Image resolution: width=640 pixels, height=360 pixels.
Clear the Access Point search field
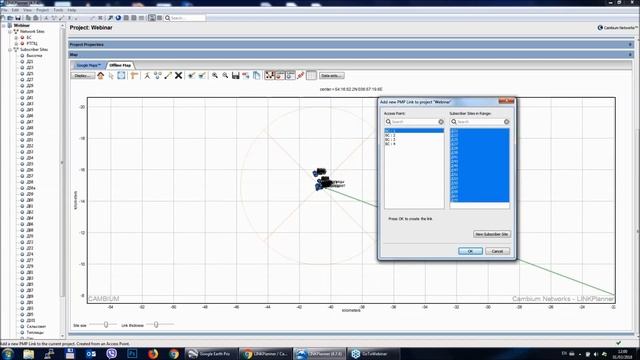pyautogui.click(x=441, y=122)
